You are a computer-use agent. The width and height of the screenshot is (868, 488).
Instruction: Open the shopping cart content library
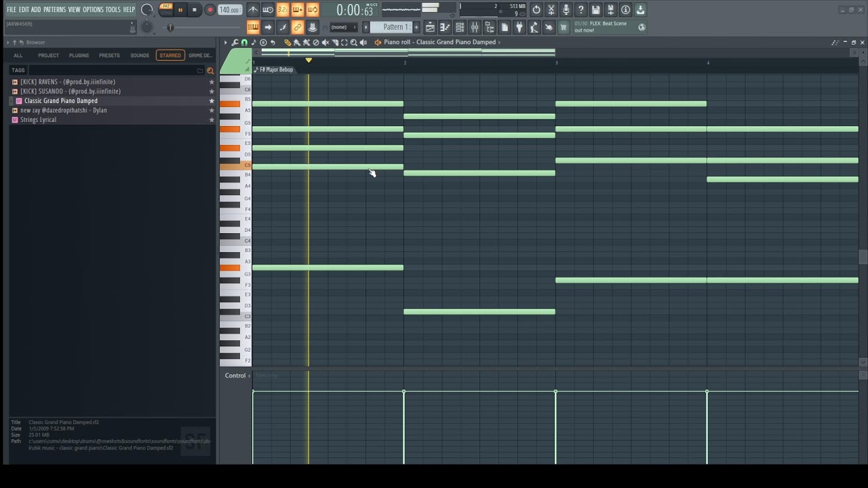point(563,27)
